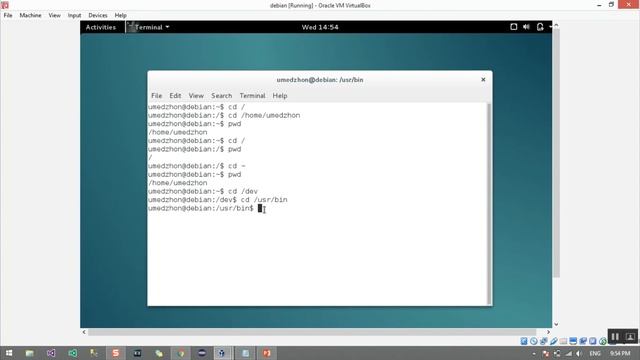
Task: Click the GNOME top bar accessibility square icon
Action: coord(513,27)
